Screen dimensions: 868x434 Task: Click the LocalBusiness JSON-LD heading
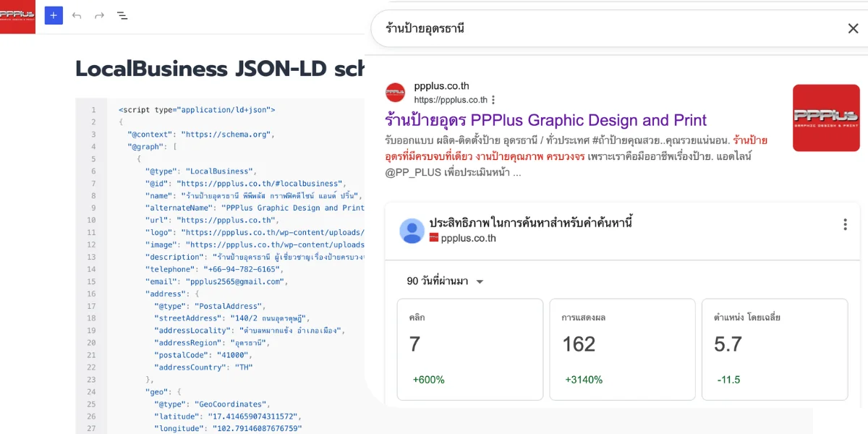tap(221, 69)
